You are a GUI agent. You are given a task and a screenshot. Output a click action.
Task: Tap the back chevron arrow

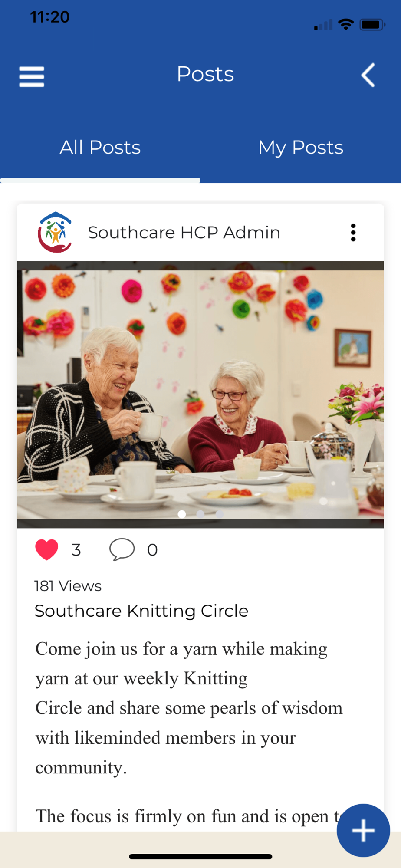368,75
